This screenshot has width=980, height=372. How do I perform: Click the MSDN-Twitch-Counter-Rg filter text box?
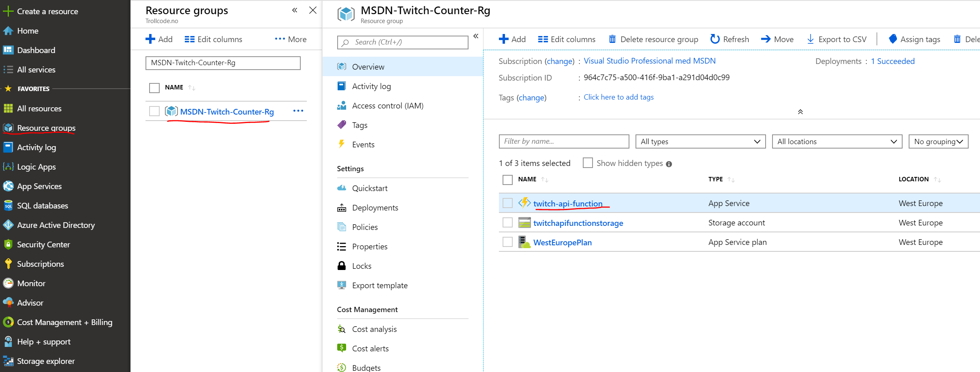pyautogui.click(x=223, y=63)
